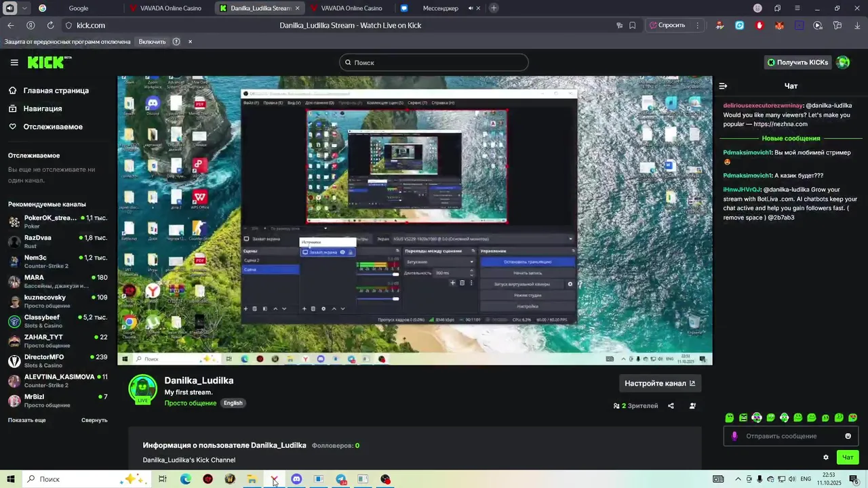The image size is (868, 488).
Task: Open protection info help icon
Action: (176, 41)
